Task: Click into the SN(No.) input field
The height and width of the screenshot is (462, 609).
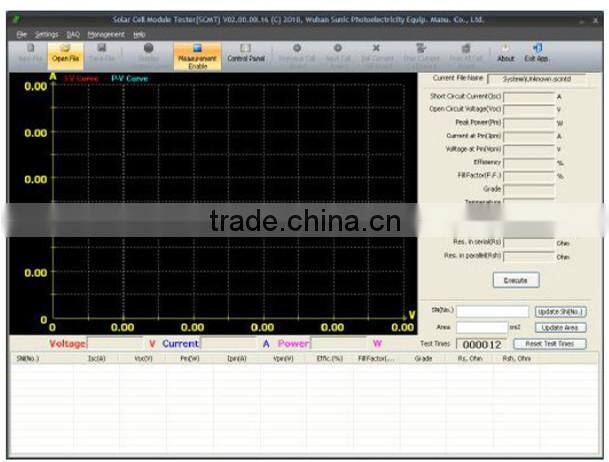Action: point(493,311)
